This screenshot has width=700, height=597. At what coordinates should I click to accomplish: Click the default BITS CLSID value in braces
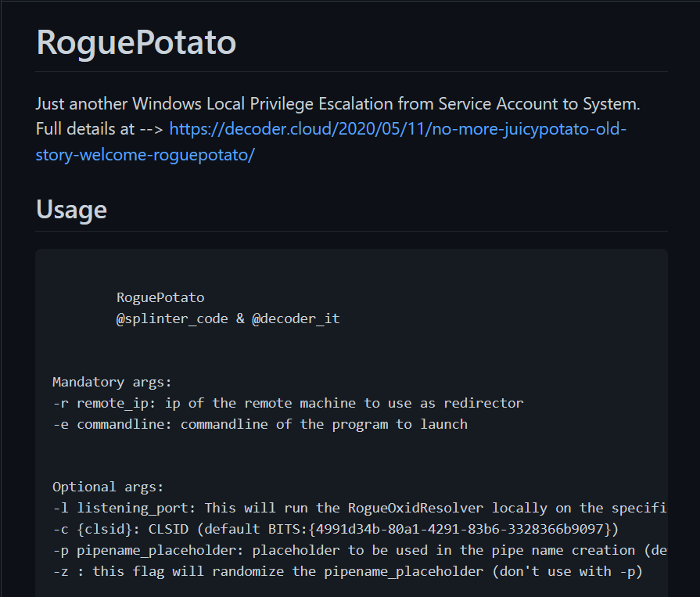tap(460, 529)
